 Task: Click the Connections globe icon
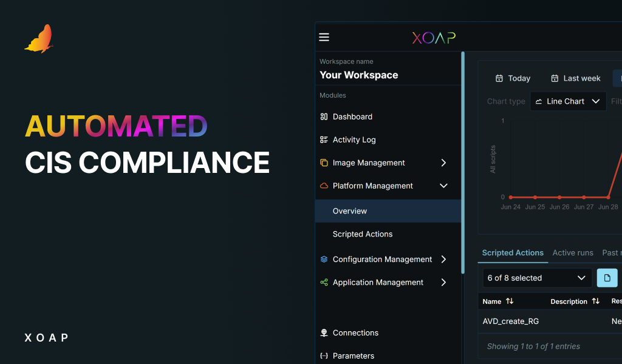[324, 332]
